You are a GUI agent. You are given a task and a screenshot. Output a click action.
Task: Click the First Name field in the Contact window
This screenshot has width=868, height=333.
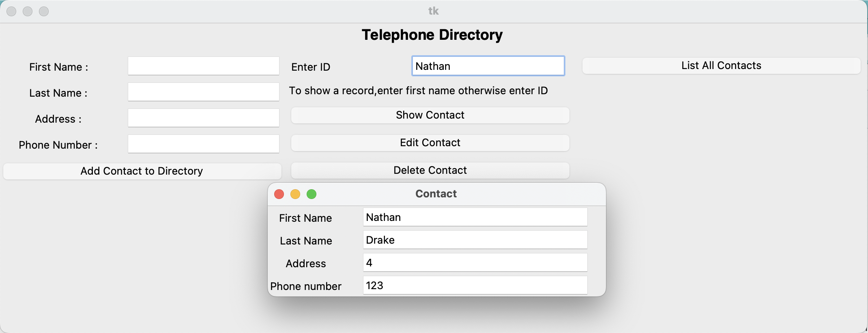tap(475, 217)
